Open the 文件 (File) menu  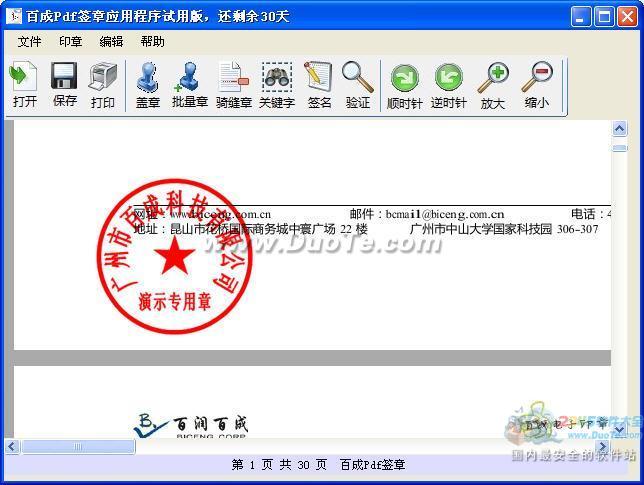click(29, 41)
